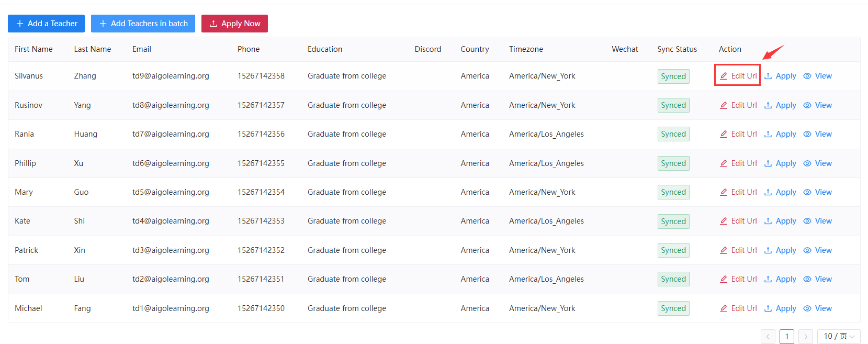The height and width of the screenshot is (344, 868).
Task: Click Apply link for Tom Liu
Action: click(x=785, y=279)
